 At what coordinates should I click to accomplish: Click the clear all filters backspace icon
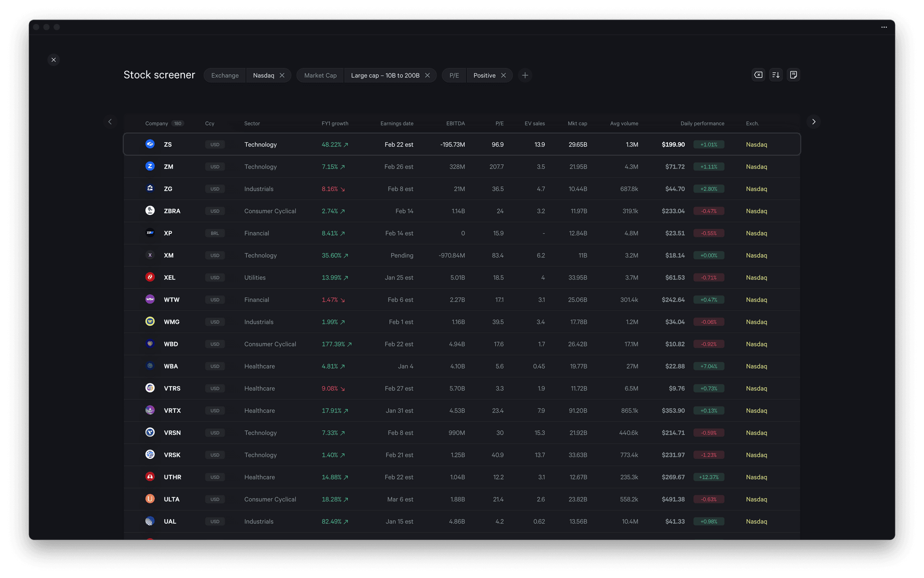point(758,75)
